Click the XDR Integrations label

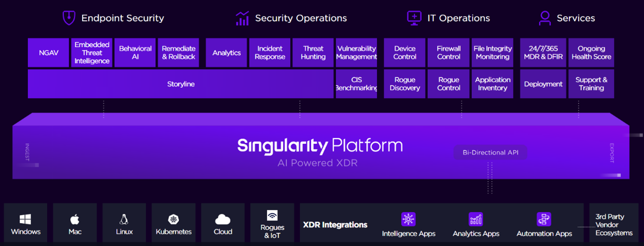tap(335, 225)
